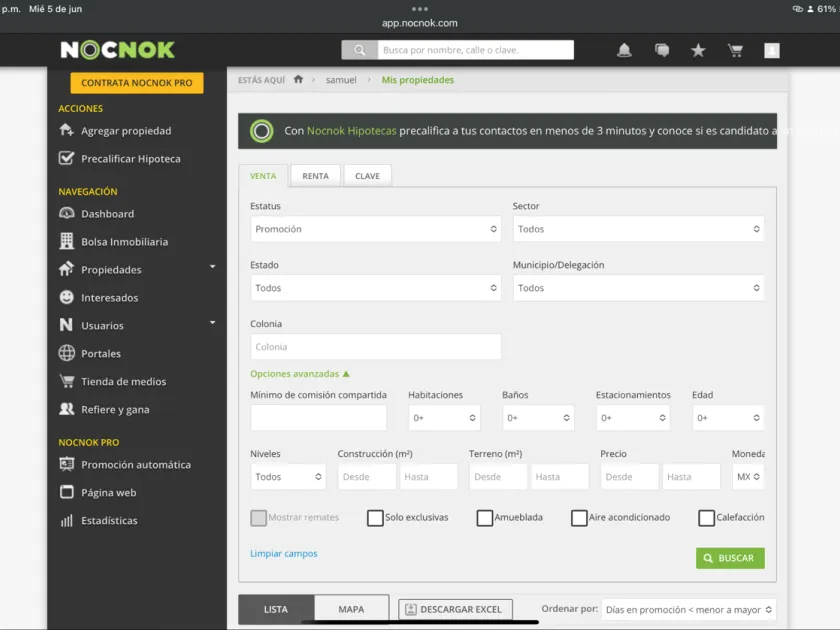This screenshot has width=840, height=630.
Task: Check the Calefacción checkbox
Action: tap(706, 518)
